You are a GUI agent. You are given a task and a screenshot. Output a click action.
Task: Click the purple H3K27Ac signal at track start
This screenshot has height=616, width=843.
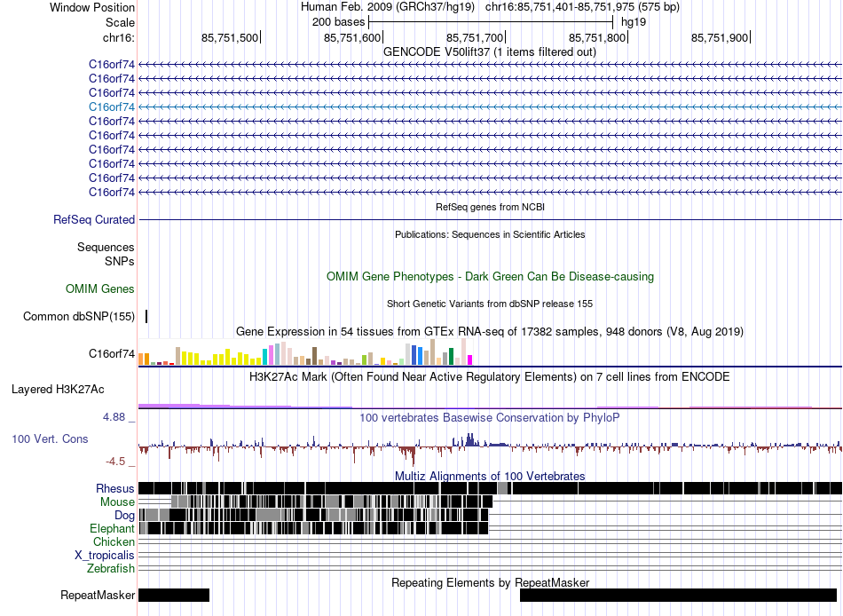pos(169,405)
